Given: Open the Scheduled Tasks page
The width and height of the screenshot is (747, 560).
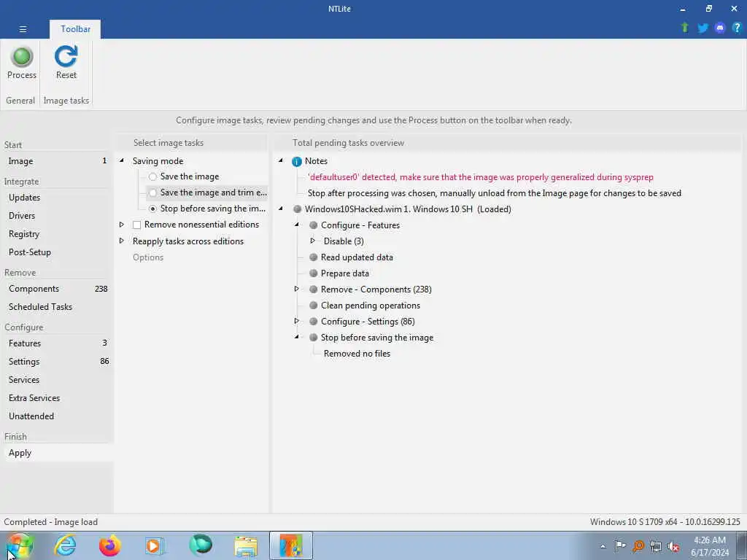Looking at the screenshot, I should (57, 307).
